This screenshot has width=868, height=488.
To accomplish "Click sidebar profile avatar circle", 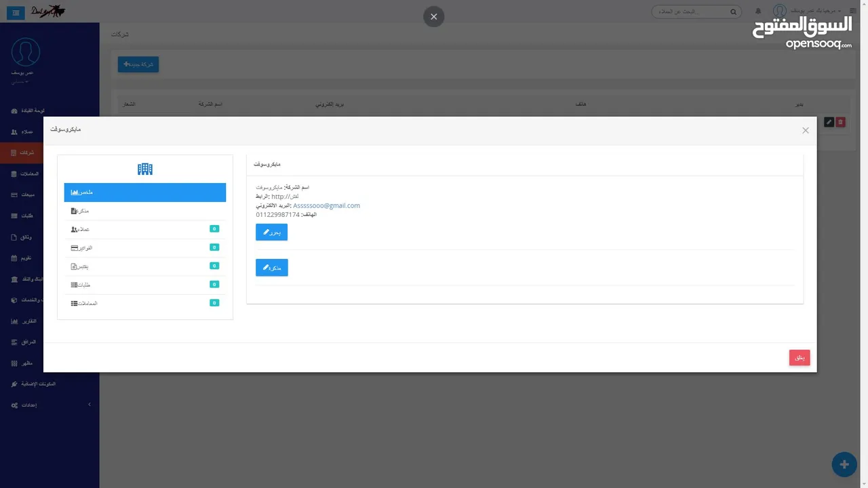I will [26, 52].
